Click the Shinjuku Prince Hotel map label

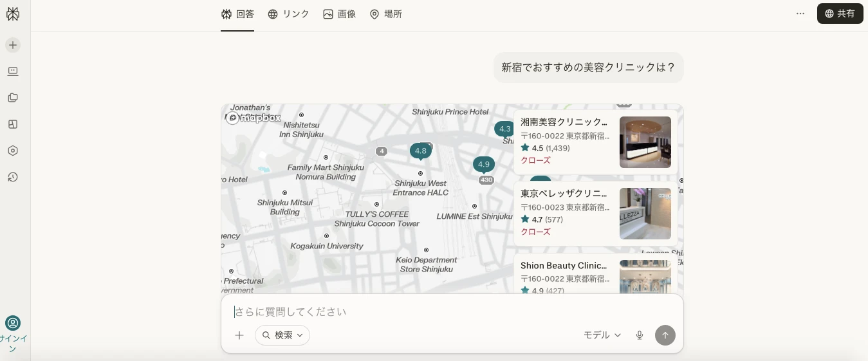[450, 112]
